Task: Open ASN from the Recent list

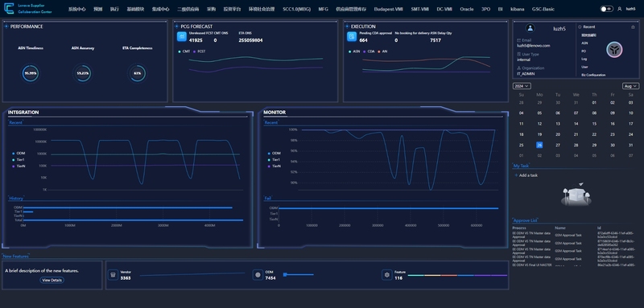Action: [584, 43]
